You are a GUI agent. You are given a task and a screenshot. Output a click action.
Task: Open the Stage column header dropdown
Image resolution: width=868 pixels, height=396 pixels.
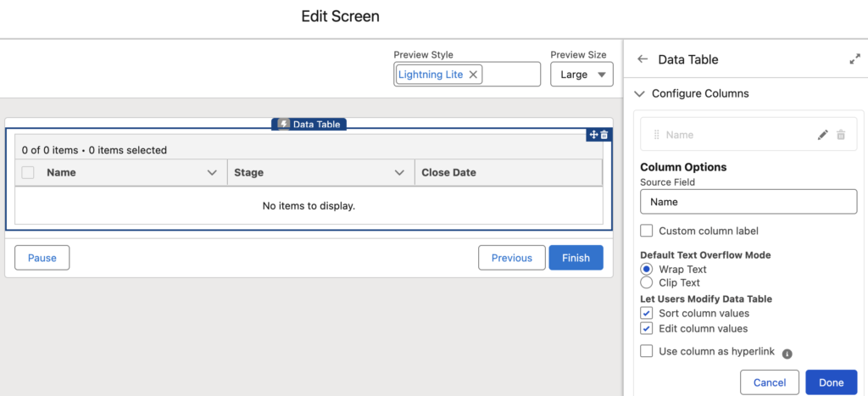399,173
